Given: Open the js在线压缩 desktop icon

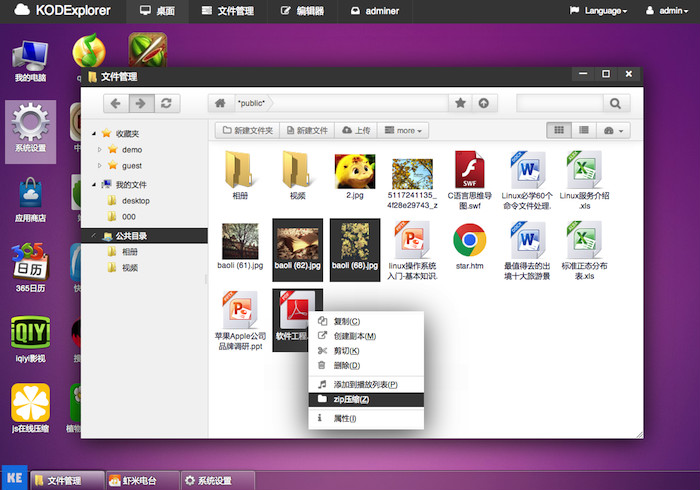Looking at the screenshot, I should click(30, 408).
